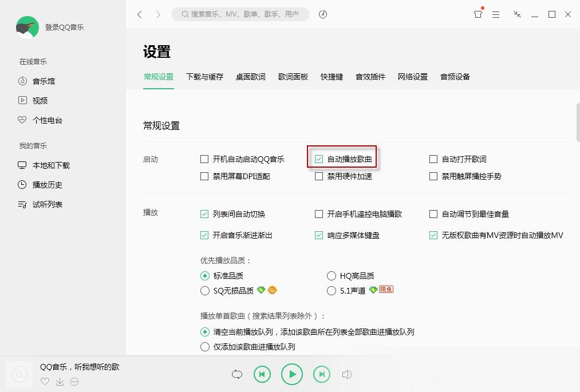Open 音乐馆 music hall icon
Image resolution: width=580 pixels, height=392 pixels.
pos(22,81)
